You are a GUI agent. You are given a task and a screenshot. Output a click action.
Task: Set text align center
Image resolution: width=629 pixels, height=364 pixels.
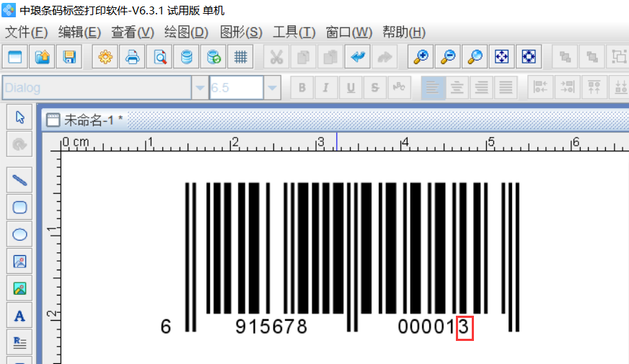click(x=457, y=87)
